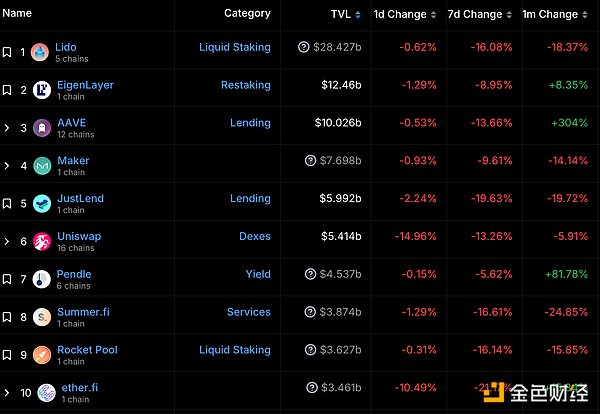Open the Restaking category link
Viewport: 600px width, 414px height.
coord(246,85)
